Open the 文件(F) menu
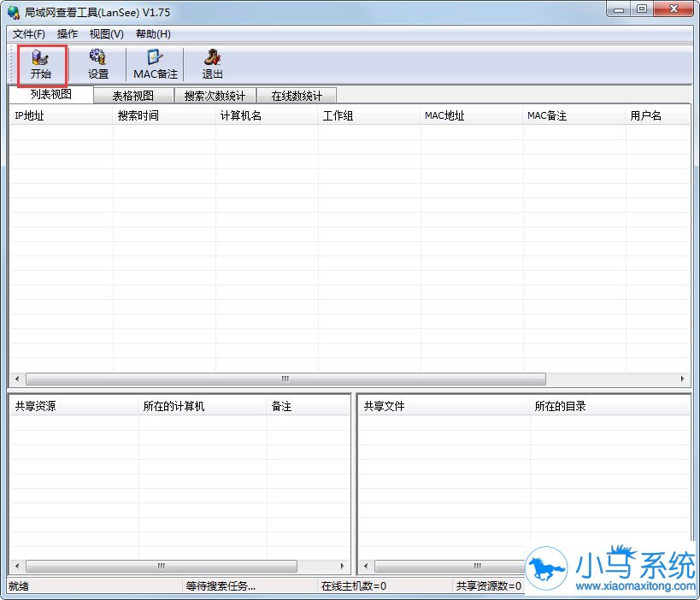The image size is (700, 600). (x=28, y=34)
